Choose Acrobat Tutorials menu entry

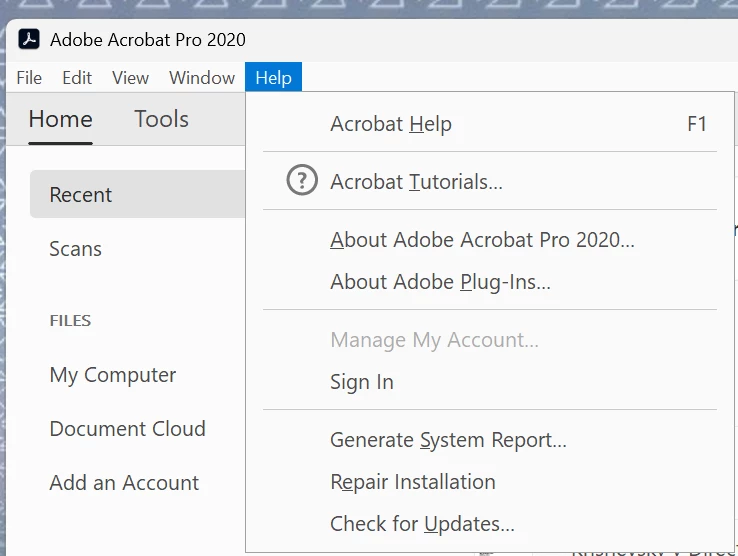tap(416, 182)
